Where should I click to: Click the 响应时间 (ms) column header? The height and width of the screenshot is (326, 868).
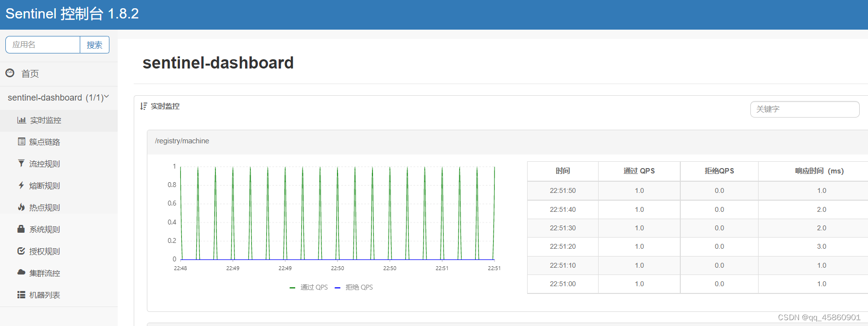(x=819, y=171)
